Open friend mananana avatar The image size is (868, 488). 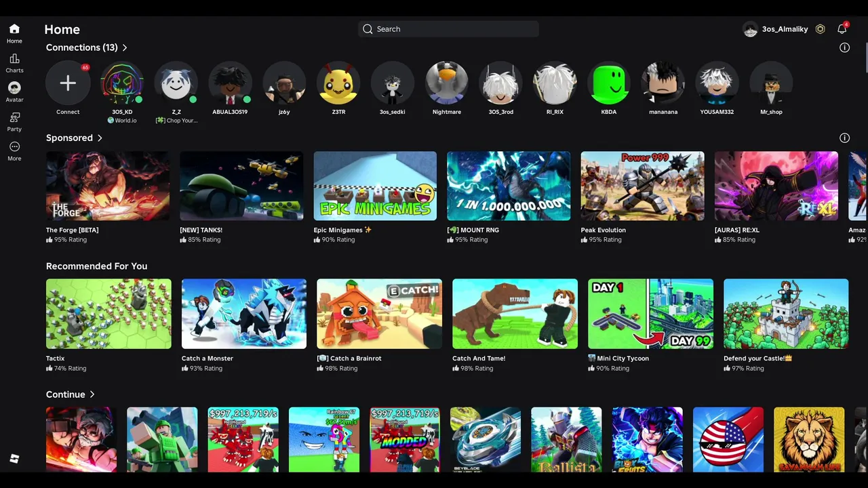click(x=663, y=83)
